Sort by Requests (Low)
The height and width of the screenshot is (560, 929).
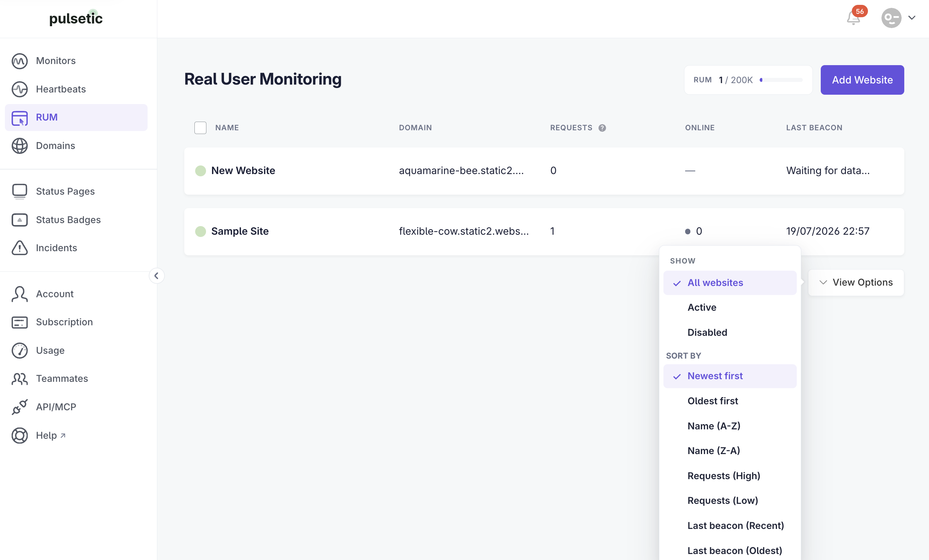(x=730, y=501)
